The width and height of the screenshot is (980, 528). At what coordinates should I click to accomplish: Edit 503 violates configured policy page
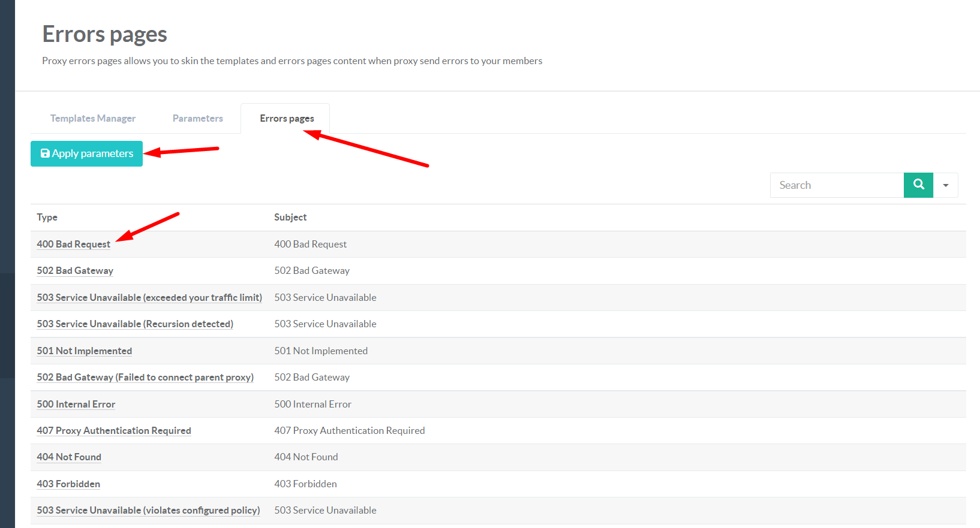(148, 511)
